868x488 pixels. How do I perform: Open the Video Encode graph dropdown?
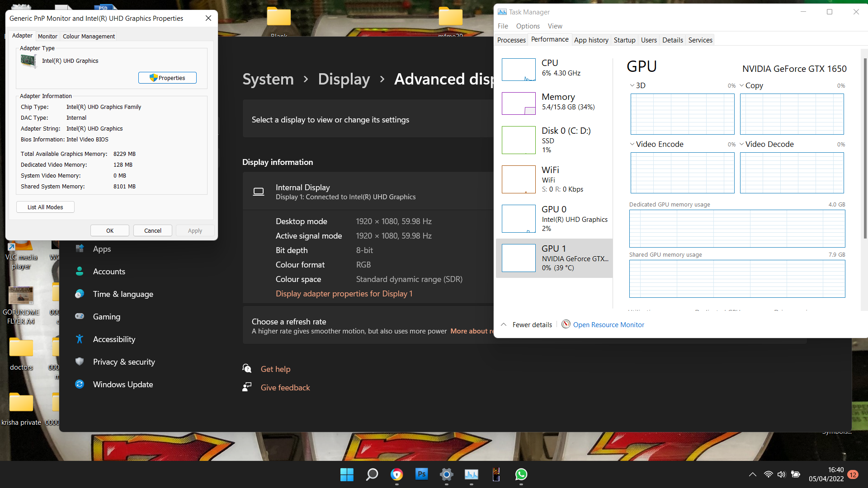point(632,144)
